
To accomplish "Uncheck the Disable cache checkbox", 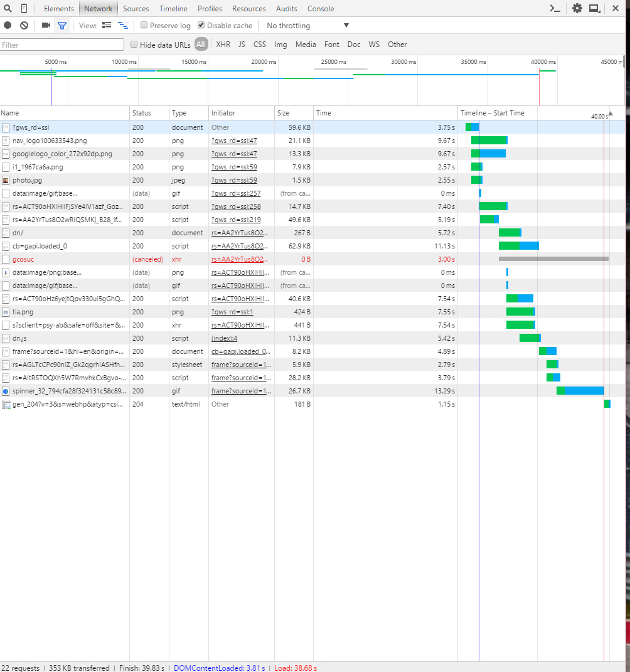I will point(201,25).
